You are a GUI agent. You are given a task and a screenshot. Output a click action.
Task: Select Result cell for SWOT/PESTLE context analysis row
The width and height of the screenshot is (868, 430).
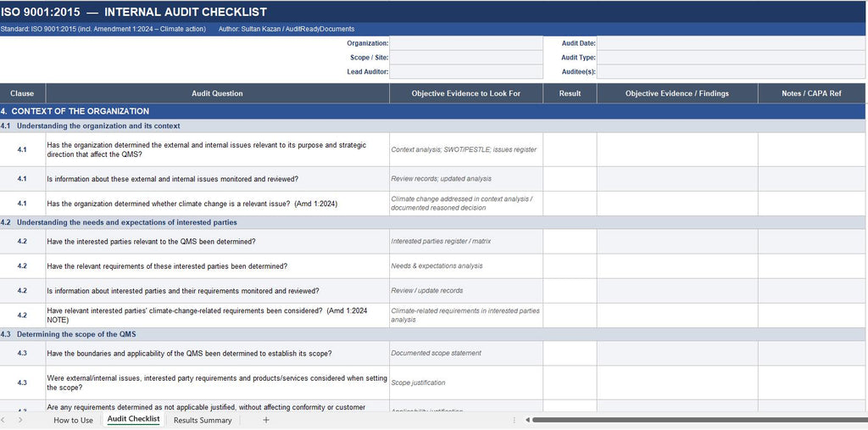coord(570,149)
